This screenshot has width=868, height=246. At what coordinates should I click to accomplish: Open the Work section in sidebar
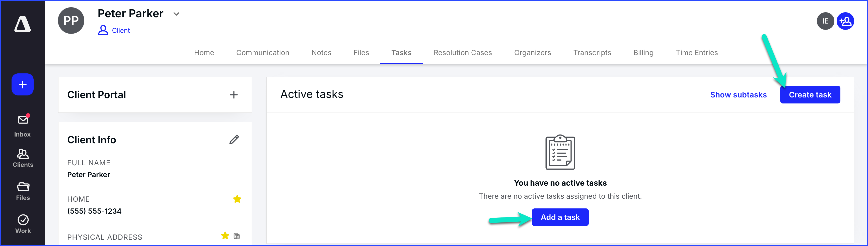click(23, 224)
